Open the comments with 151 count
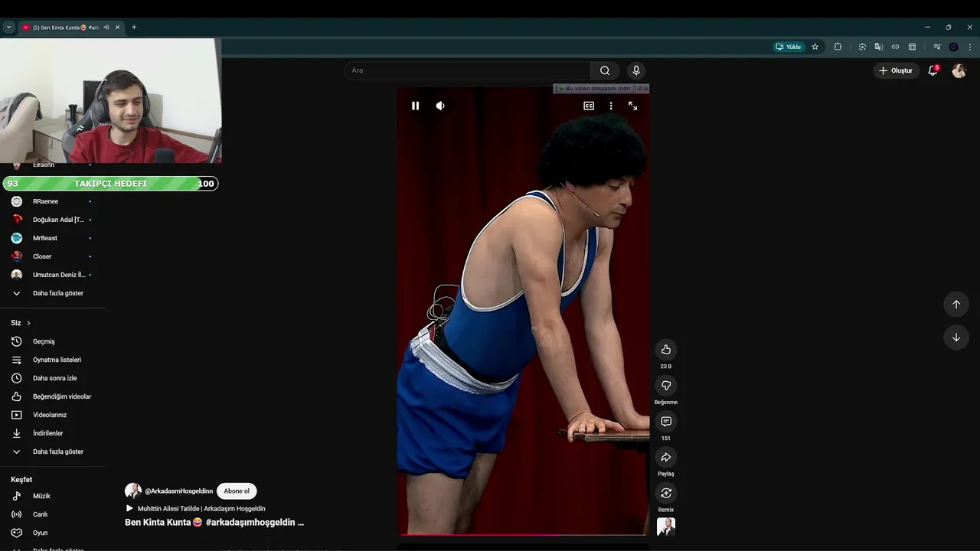 666,422
